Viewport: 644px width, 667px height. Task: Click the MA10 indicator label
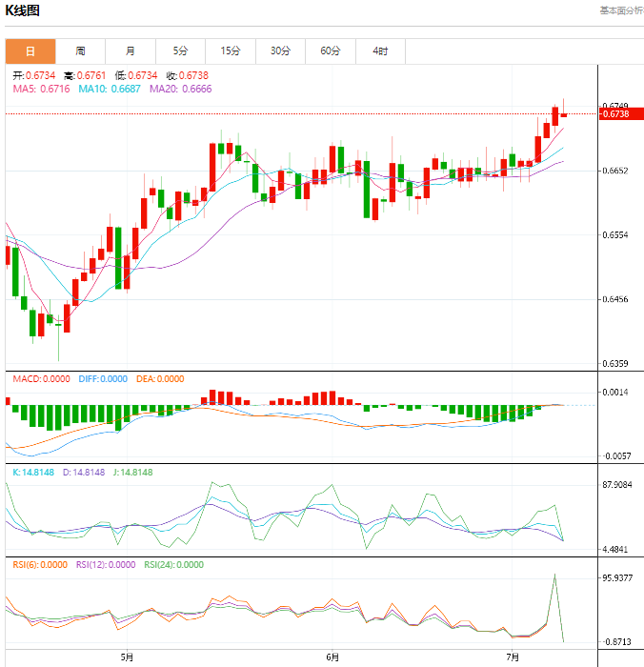[x=110, y=89]
